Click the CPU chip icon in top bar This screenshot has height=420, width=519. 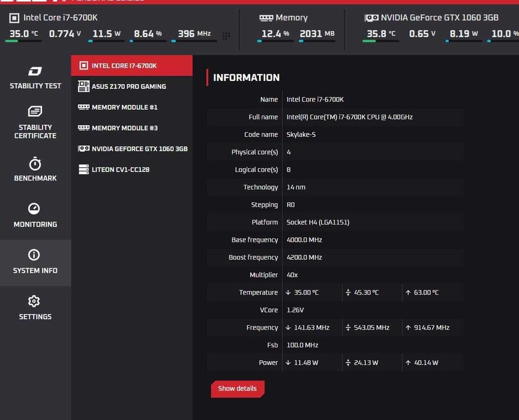coord(14,18)
